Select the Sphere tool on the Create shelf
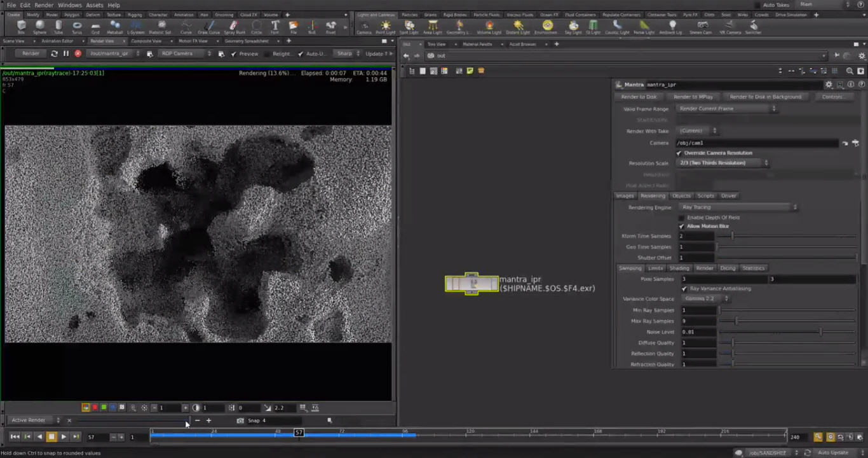The height and width of the screenshot is (458, 868). [x=39, y=26]
